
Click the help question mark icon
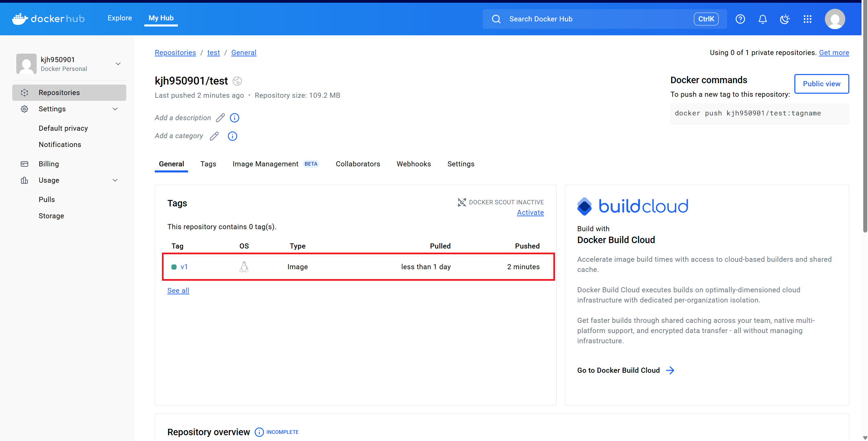tap(740, 19)
